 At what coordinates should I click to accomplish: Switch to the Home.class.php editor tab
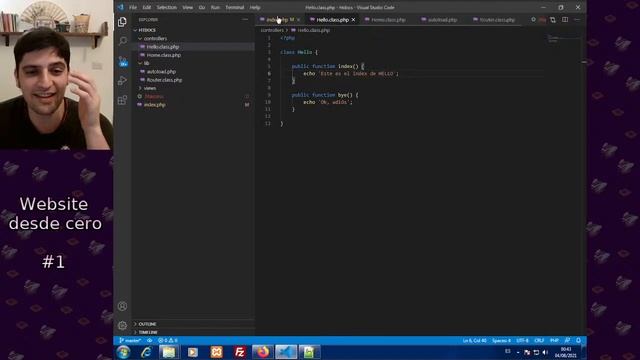(x=389, y=20)
